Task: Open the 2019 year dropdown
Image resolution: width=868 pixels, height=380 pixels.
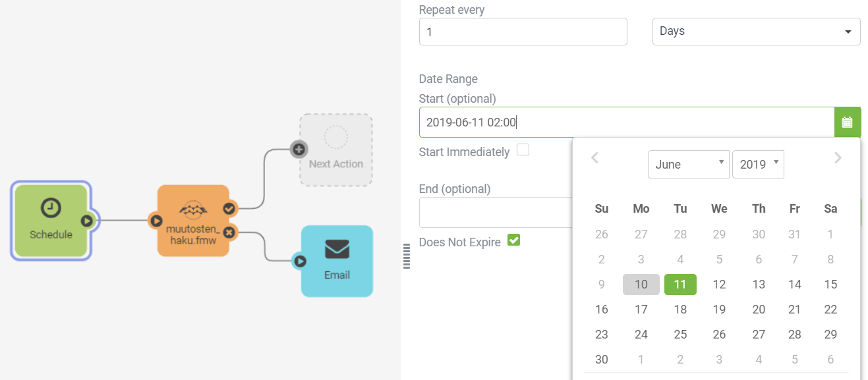Action: [758, 165]
